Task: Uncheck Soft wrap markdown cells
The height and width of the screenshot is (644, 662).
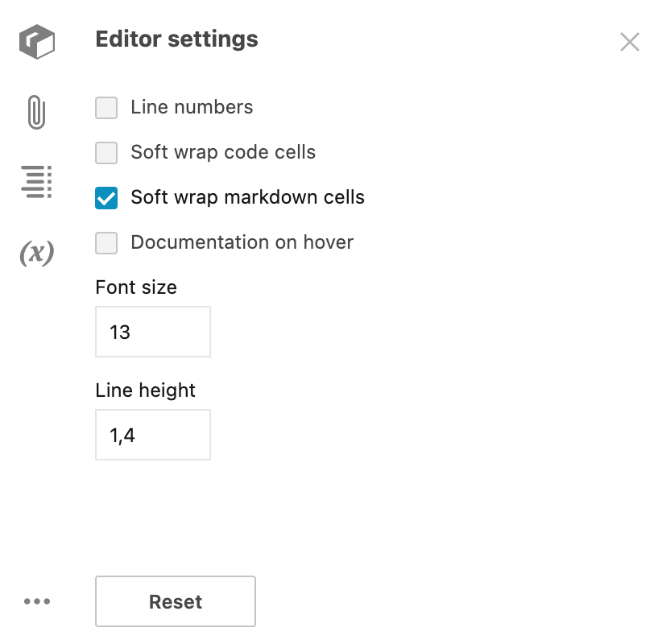Action: 106,197
